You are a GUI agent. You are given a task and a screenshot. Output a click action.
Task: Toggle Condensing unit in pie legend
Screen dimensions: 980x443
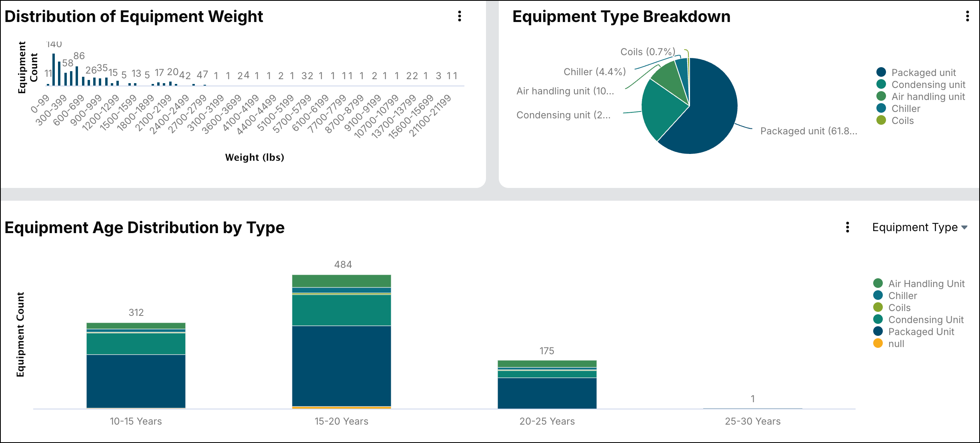[928, 85]
